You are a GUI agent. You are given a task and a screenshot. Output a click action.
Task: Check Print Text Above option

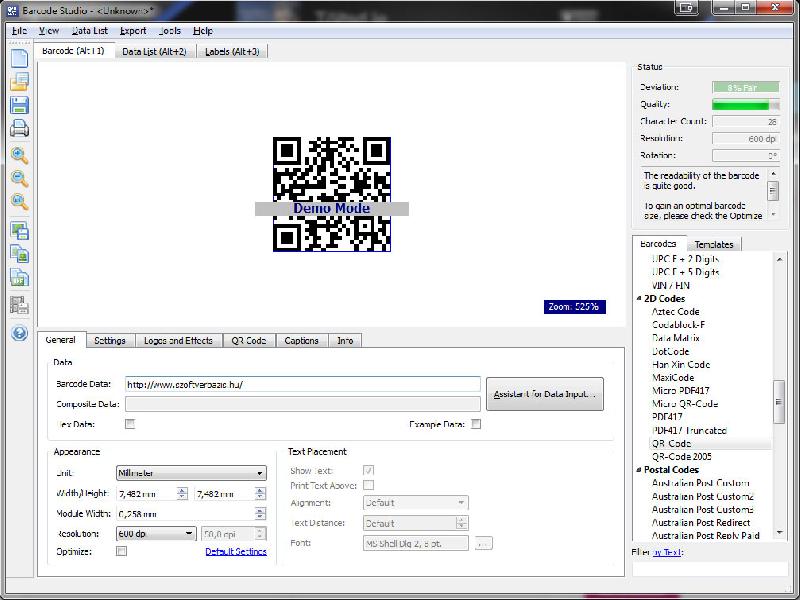click(x=368, y=485)
